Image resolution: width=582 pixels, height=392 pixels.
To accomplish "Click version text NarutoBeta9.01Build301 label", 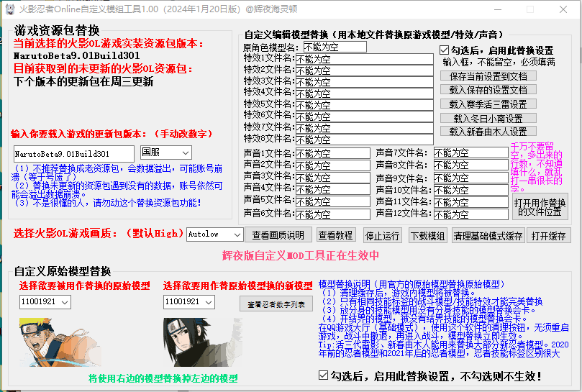I will (77, 55).
